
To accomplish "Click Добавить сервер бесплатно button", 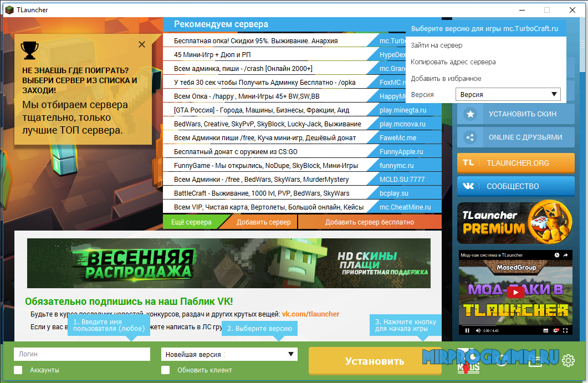I will point(370,222).
